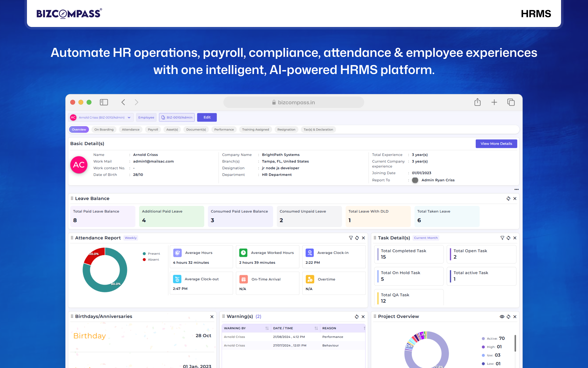The width and height of the screenshot is (588, 368).
Task: Close the Warning(s) widget
Action: [363, 317]
